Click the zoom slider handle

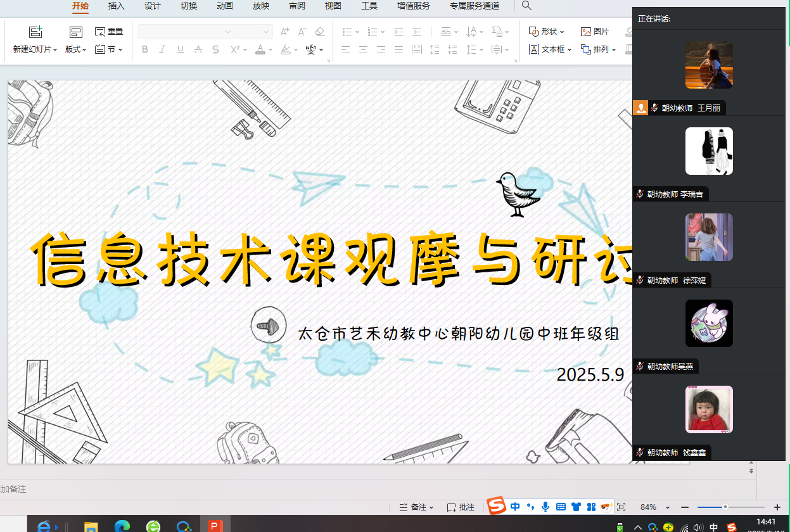point(725,507)
